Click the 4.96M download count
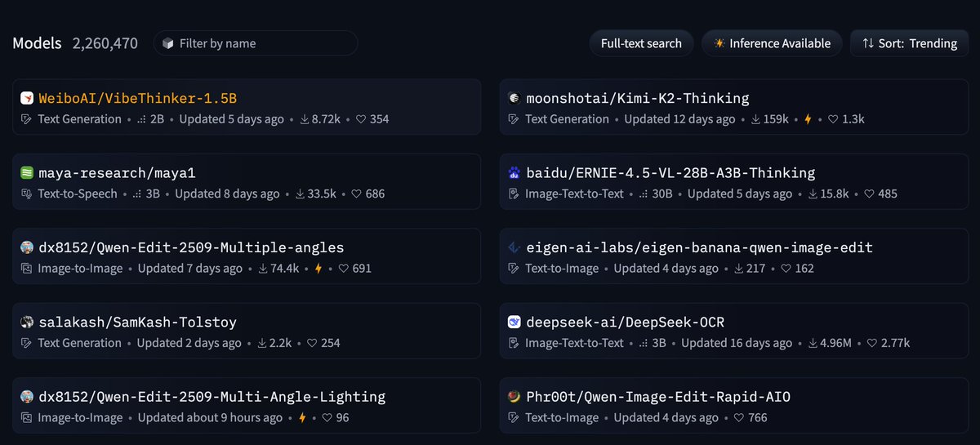The width and height of the screenshot is (980, 445). pos(837,343)
